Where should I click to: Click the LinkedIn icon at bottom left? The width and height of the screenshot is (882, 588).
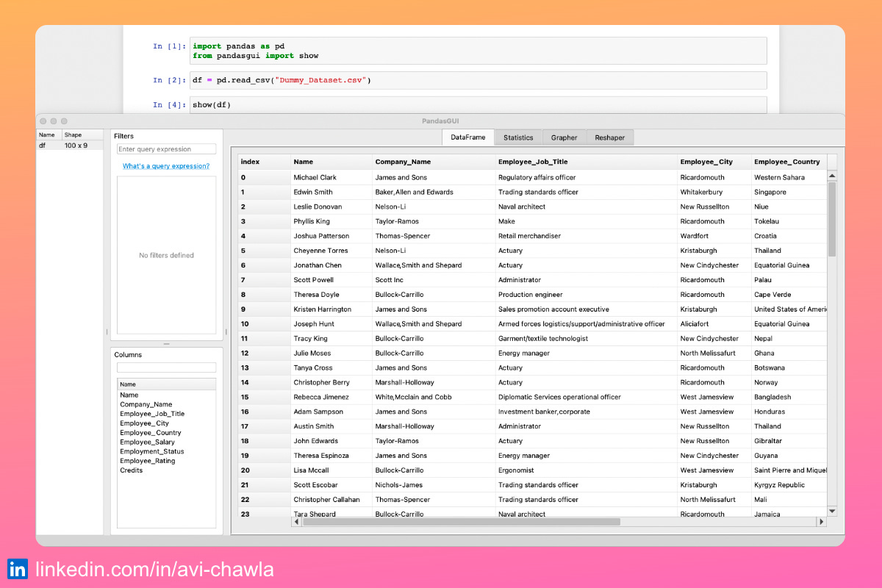click(17, 569)
